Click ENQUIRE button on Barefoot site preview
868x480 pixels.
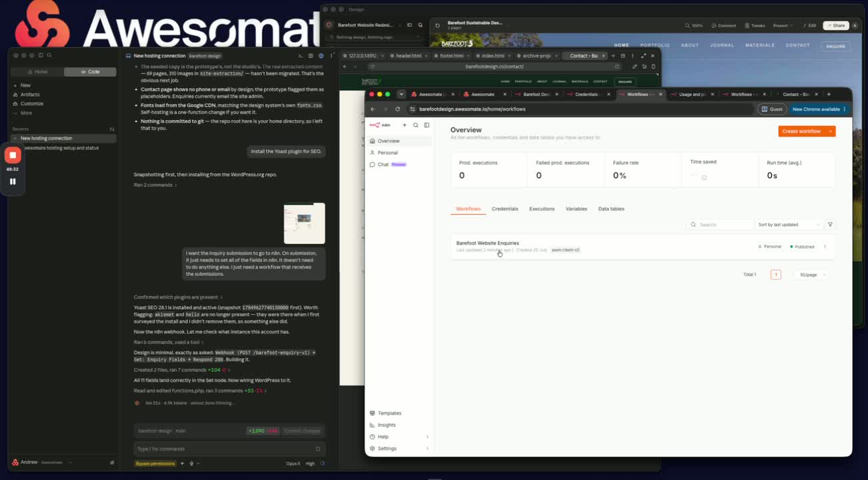[x=835, y=46]
